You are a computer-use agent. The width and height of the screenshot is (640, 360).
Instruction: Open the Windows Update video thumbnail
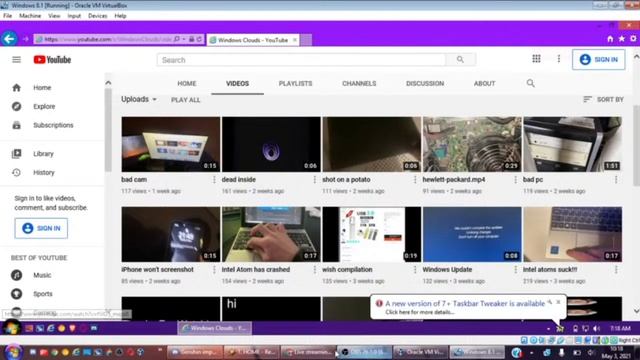tap(472, 234)
